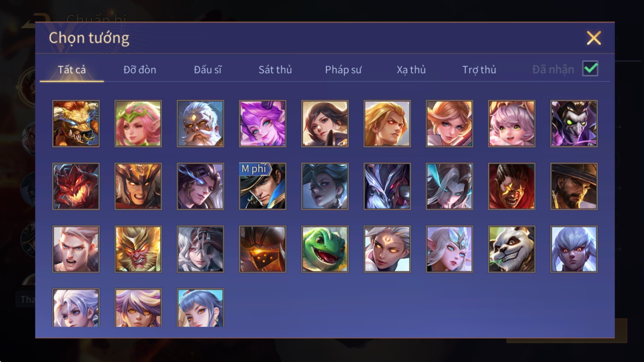The width and height of the screenshot is (644, 362).
Task: Select the pink-haired girl with green eyes
Action: pyautogui.click(x=512, y=123)
